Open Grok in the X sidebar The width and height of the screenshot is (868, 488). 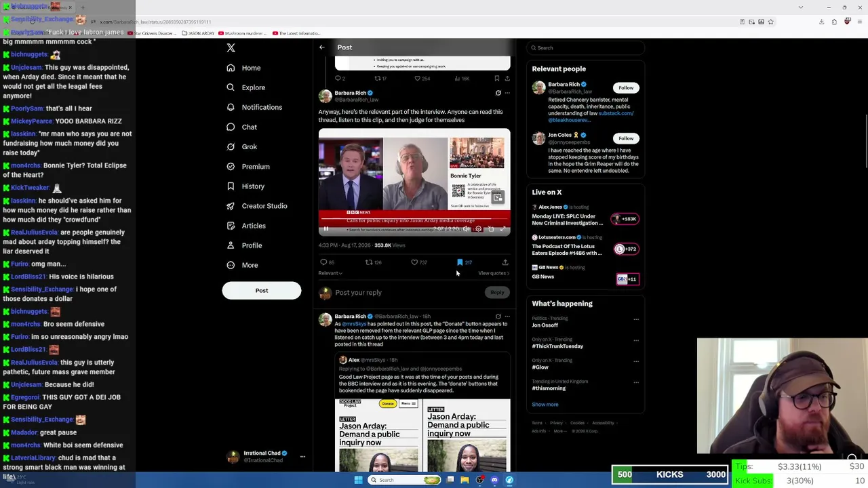(x=242, y=146)
